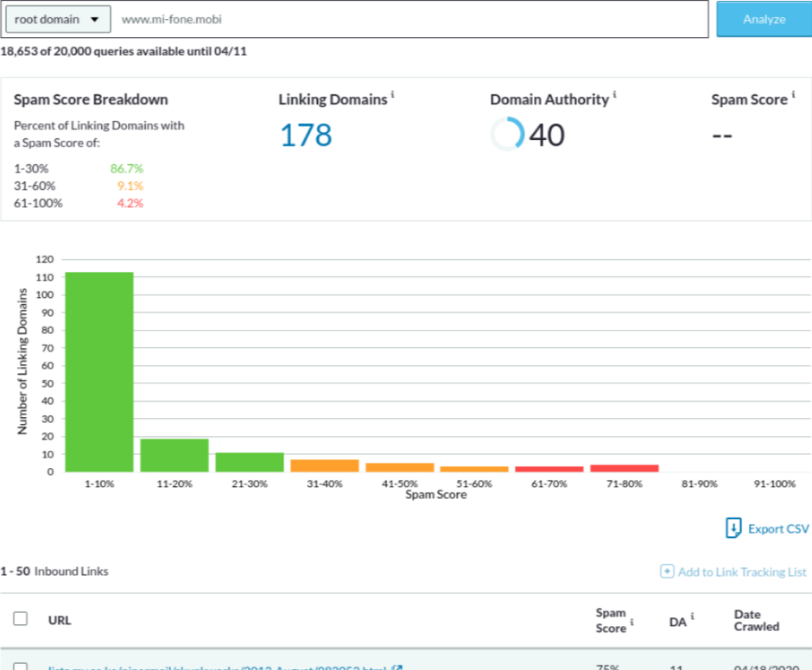Open the root domain dropdown
Viewport: 812px width, 670px height.
point(57,19)
